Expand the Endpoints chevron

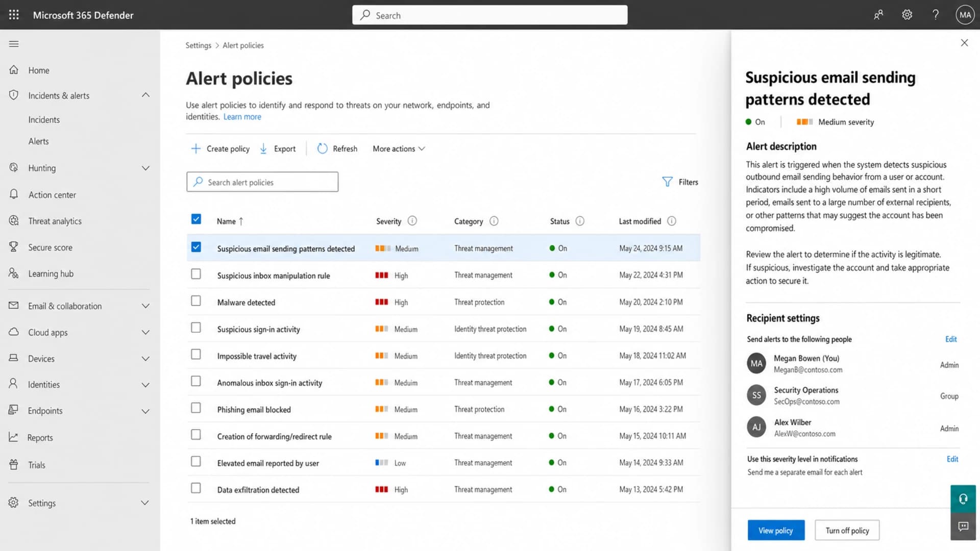click(145, 411)
